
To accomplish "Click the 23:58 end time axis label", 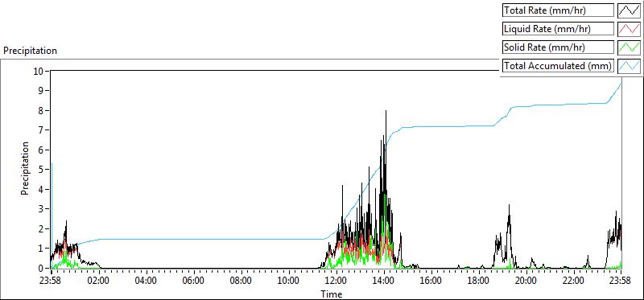I will [621, 282].
